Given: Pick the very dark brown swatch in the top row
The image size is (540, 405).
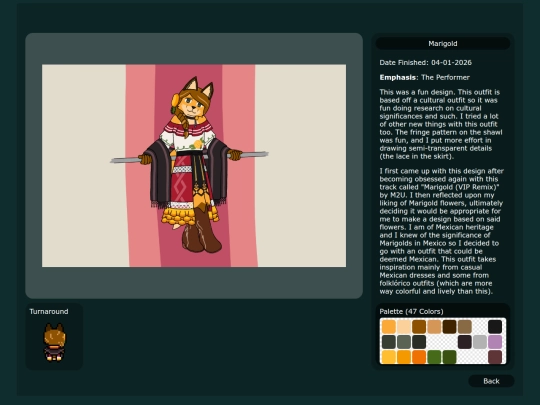Looking at the screenshot, I should click(449, 327).
